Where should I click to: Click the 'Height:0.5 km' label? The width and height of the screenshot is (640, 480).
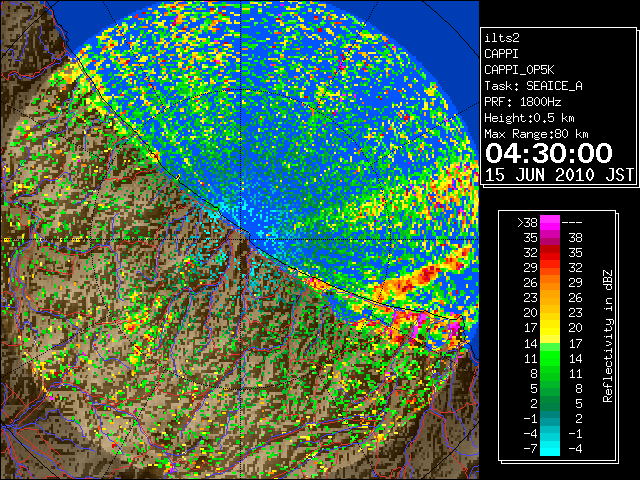[529, 118]
